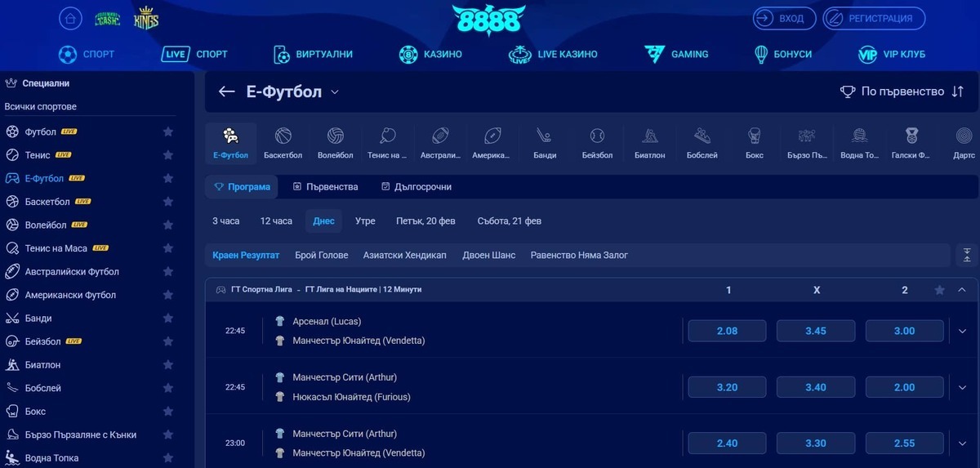
Task: Select Банди icon in carousel
Action: point(545,144)
